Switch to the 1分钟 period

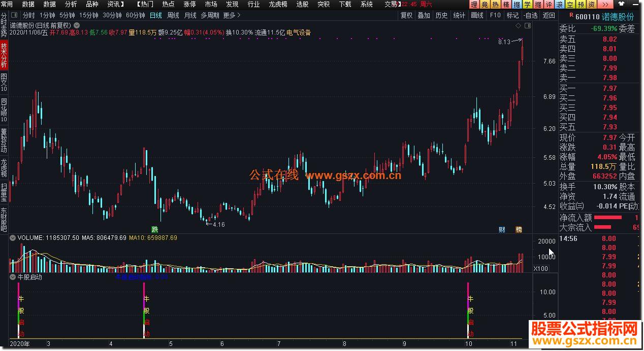tap(47, 15)
